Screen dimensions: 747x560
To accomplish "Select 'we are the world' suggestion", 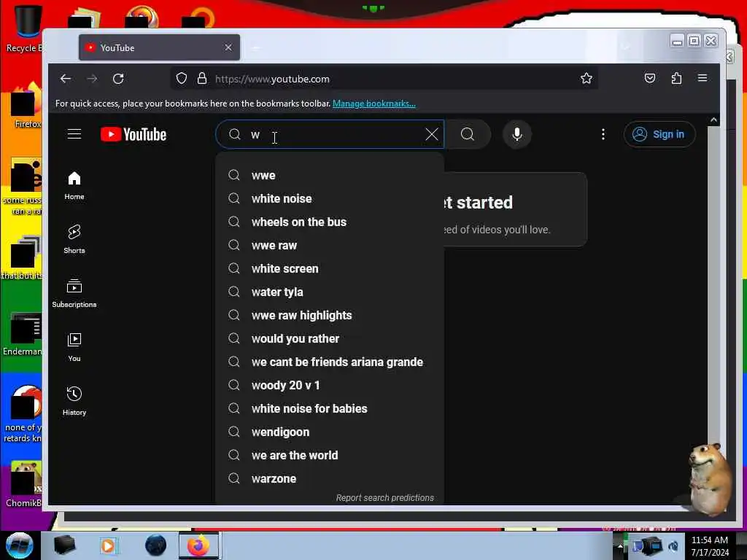I will (330, 455).
